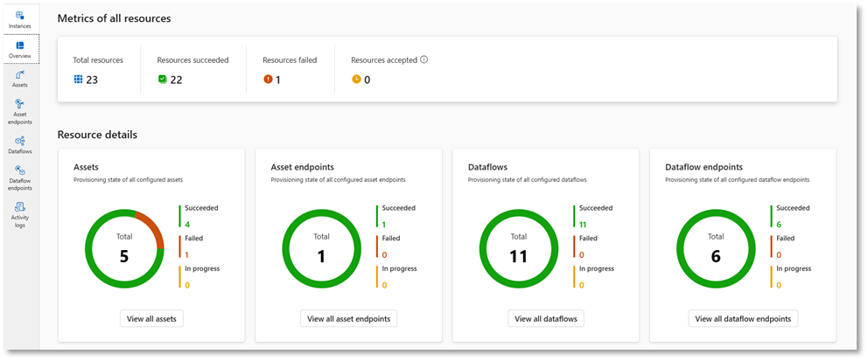Click the Resources accepted clock icon

click(x=356, y=80)
